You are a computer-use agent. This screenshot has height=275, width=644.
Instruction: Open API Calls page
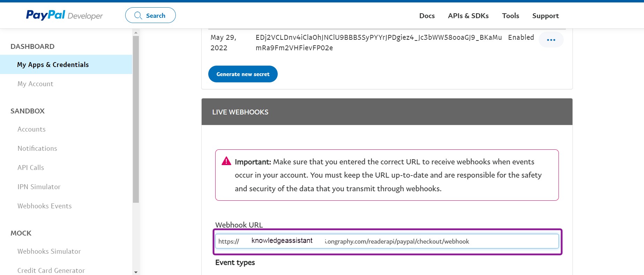click(31, 168)
